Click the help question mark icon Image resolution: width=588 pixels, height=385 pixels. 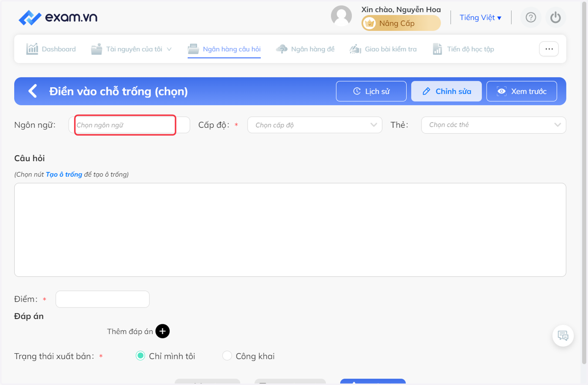pyautogui.click(x=531, y=18)
